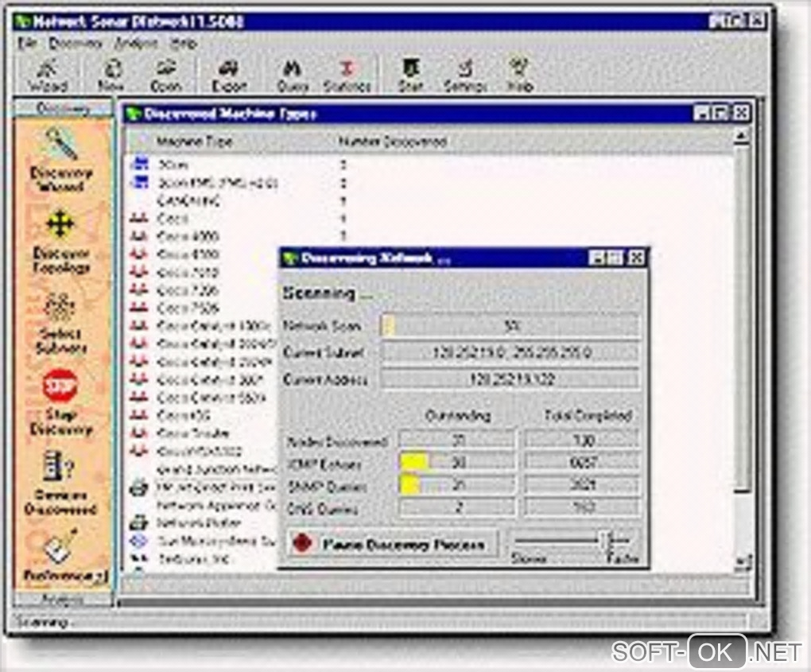Click the machine list vertical scrollbar thumb
The image size is (811, 672).
742,319
